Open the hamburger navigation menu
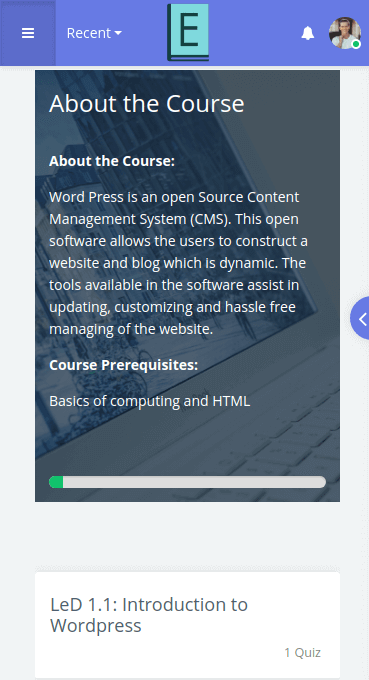The image size is (369, 680). tap(28, 33)
